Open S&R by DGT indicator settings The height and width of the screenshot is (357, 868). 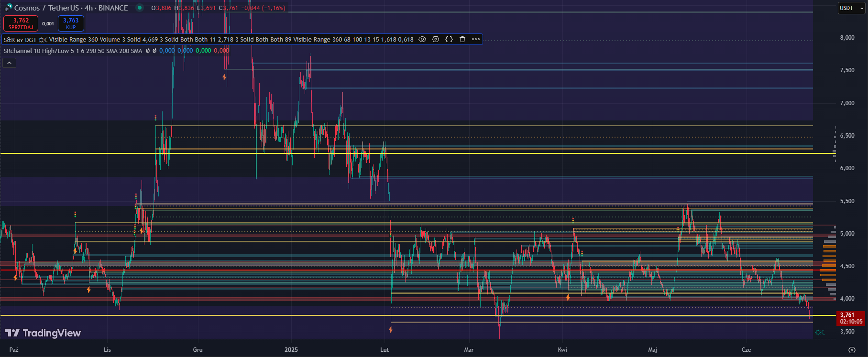coord(436,40)
